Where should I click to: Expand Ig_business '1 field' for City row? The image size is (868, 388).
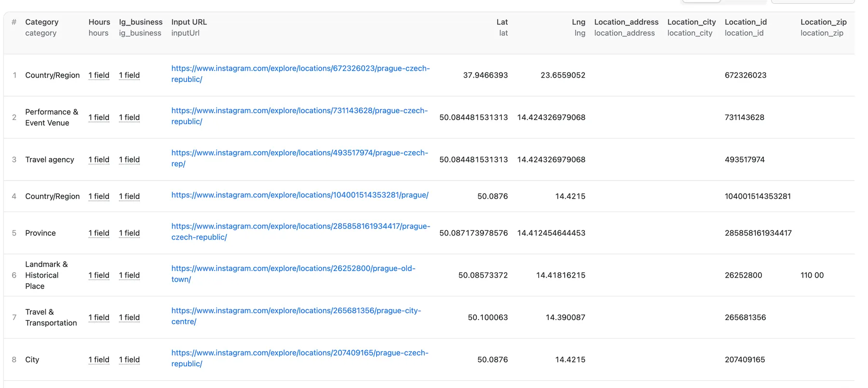coord(129,360)
